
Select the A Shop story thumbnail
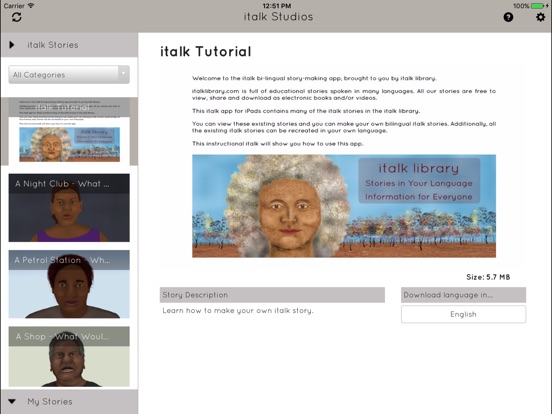69,357
